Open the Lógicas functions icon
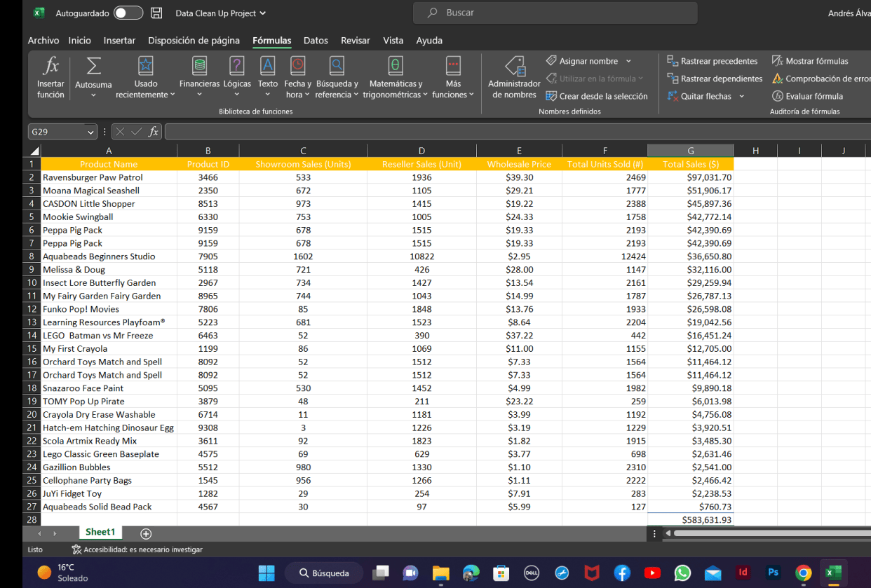 (237, 67)
